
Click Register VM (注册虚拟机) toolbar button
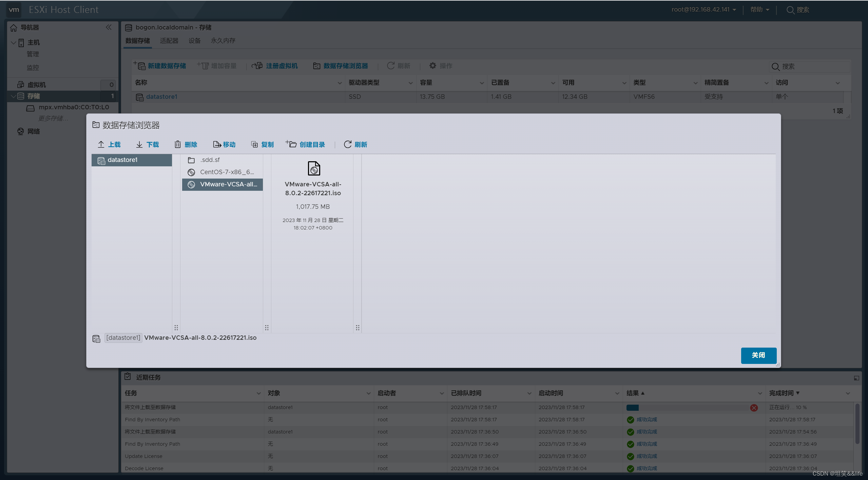[275, 66]
